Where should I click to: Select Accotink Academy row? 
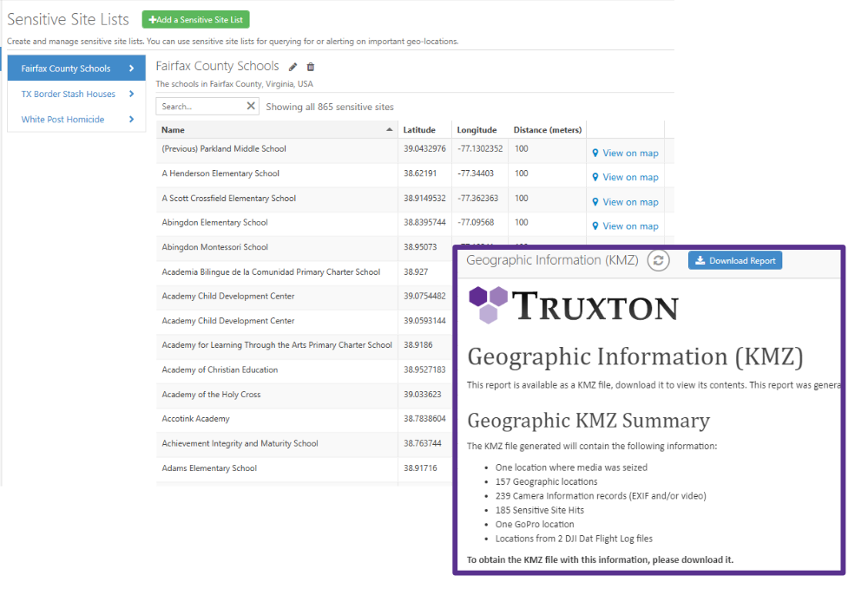(304, 419)
